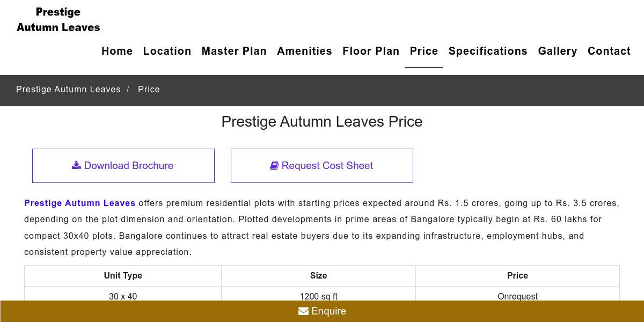This screenshot has height=322, width=644.
Task: Click the envelope icon in Enquire bar
Action: point(303,311)
